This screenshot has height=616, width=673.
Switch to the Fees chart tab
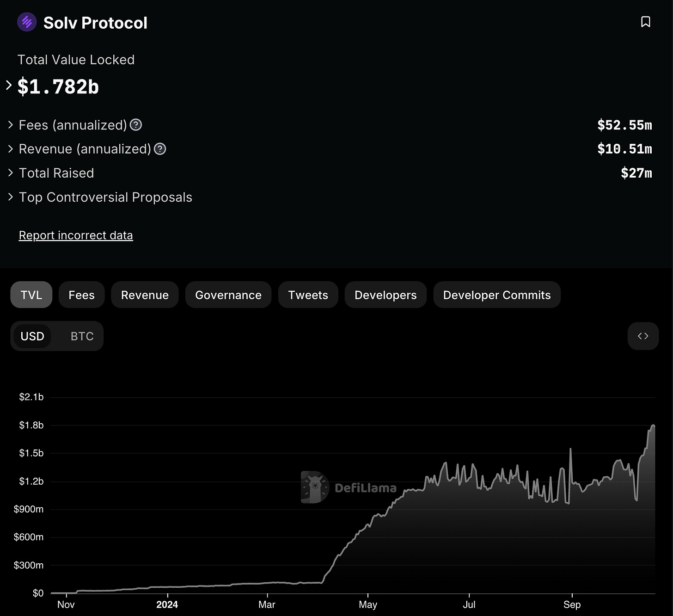pos(81,295)
